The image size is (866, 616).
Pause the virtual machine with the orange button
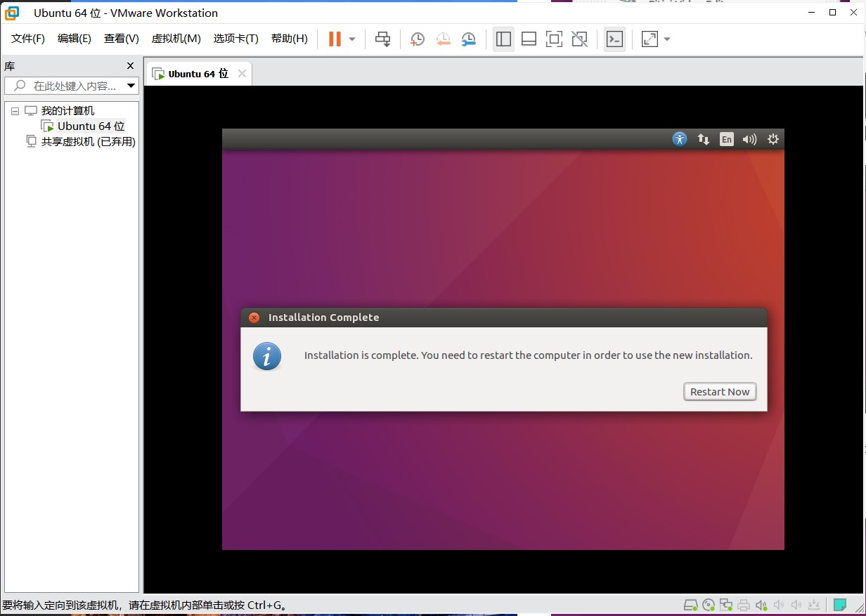coord(335,39)
